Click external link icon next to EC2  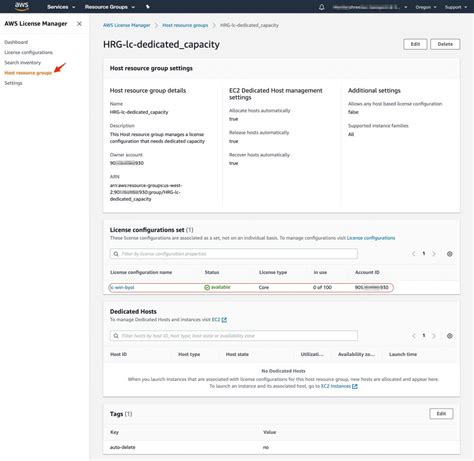click(x=224, y=320)
